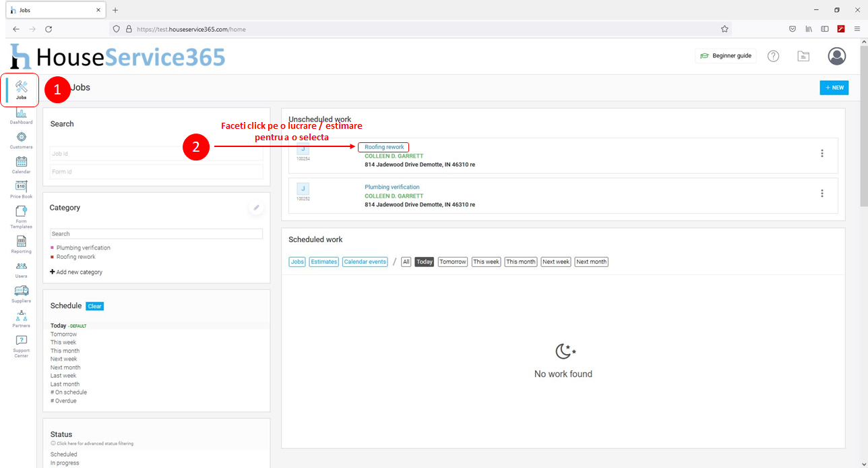Click the blue NEW button
Screen dimensions: 868x468
click(x=834, y=88)
